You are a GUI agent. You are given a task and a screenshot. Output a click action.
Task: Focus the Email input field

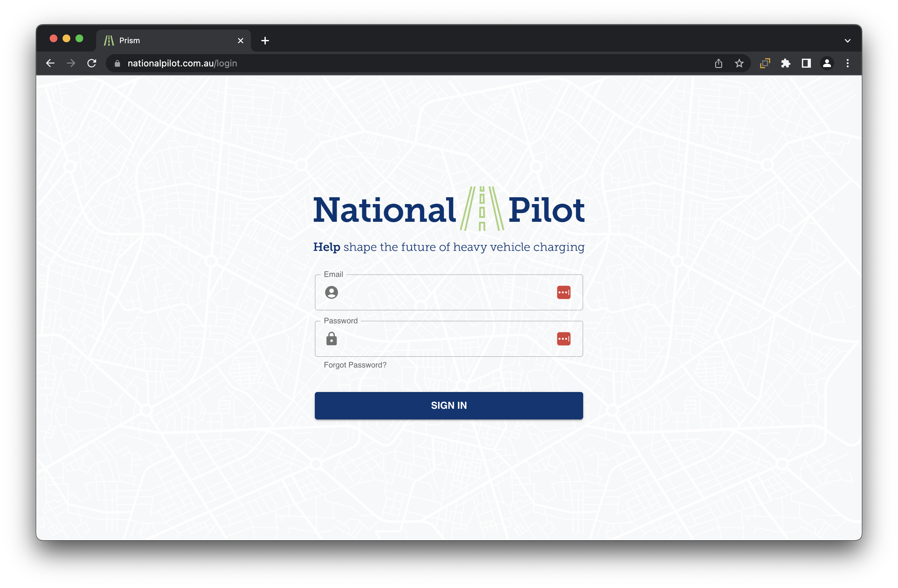pyautogui.click(x=445, y=293)
